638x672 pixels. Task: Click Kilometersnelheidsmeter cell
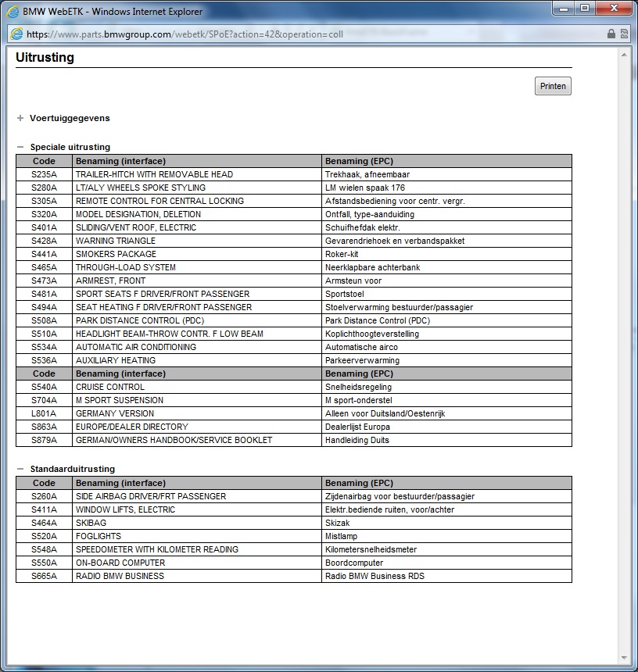(x=446, y=549)
